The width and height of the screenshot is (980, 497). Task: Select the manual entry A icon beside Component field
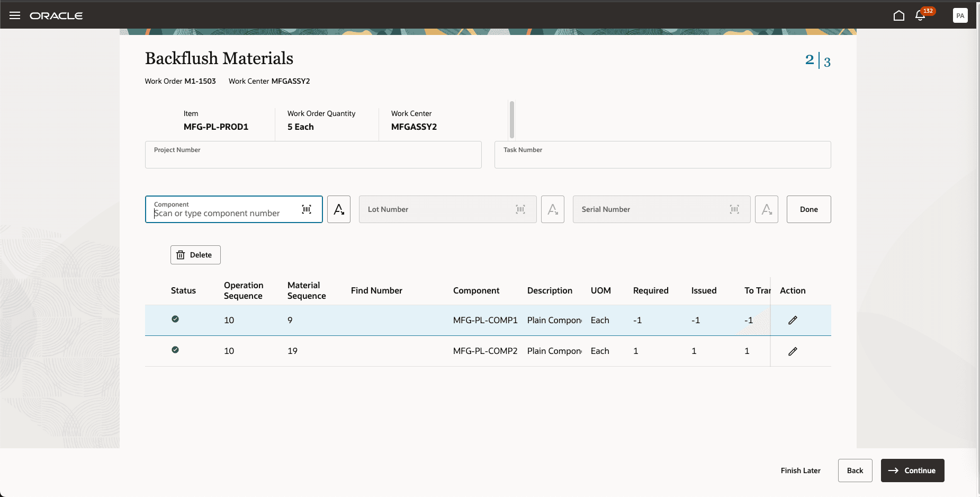tap(339, 209)
